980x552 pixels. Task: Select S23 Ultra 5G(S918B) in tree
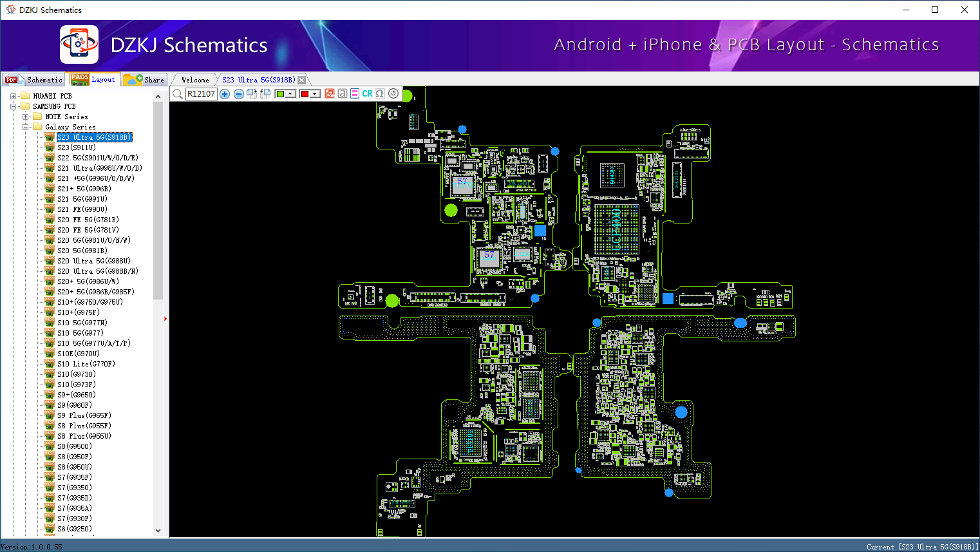pos(94,137)
